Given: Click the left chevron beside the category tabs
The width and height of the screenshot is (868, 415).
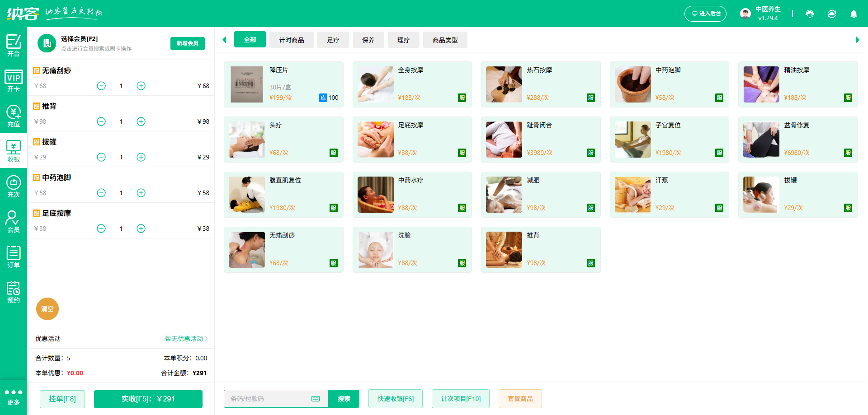Looking at the screenshot, I should tap(224, 40).
